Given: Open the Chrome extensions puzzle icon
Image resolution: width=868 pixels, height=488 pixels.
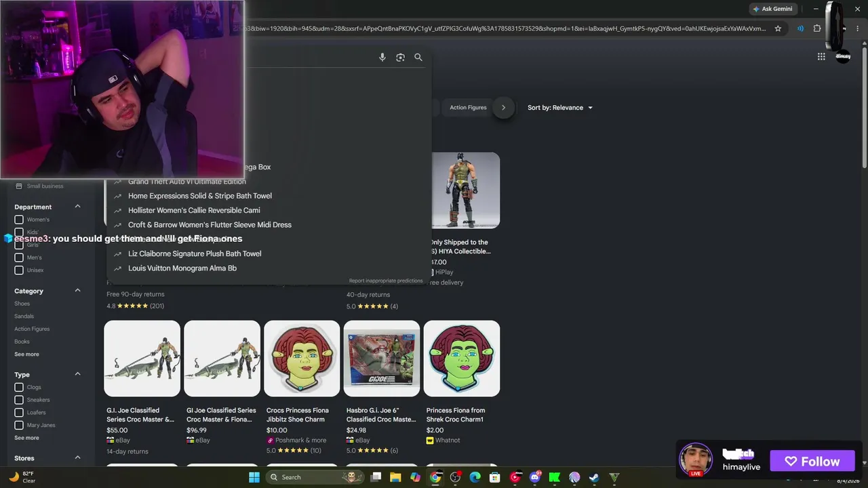Looking at the screenshot, I should [x=817, y=28].
